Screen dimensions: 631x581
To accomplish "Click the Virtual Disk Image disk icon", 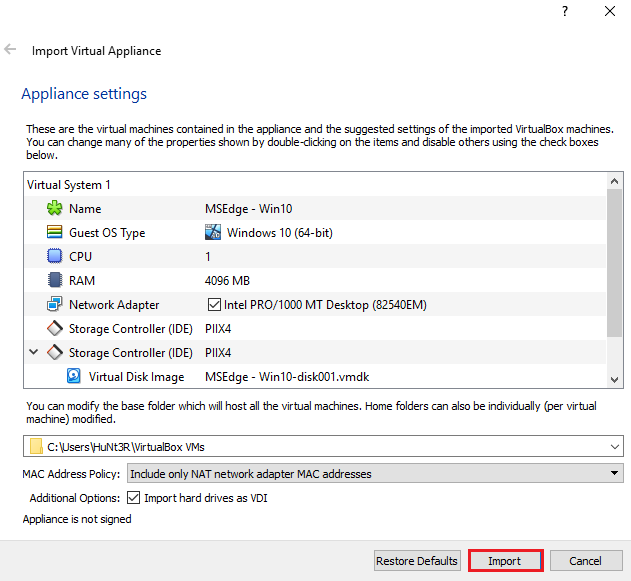I will (x=73, y=376).
